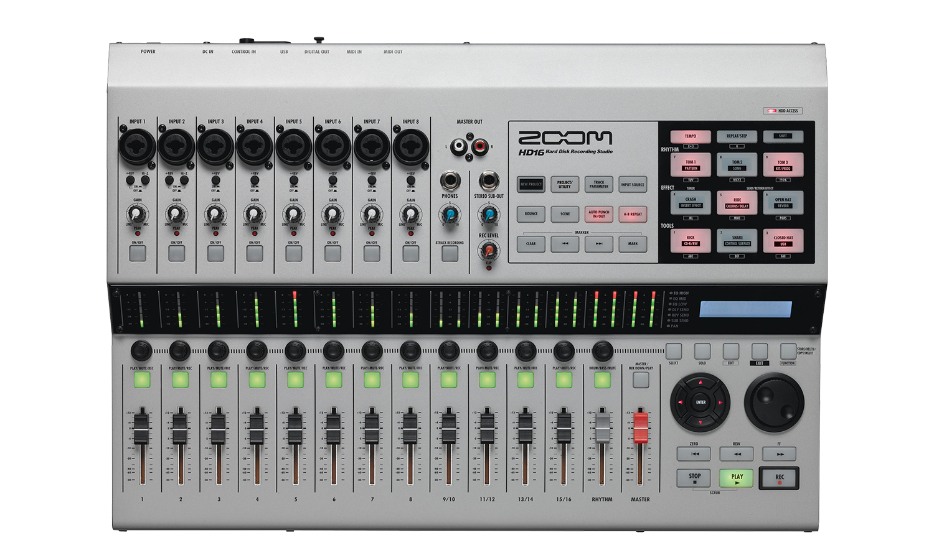Confirm with the ENTER key

coord(700,403)
